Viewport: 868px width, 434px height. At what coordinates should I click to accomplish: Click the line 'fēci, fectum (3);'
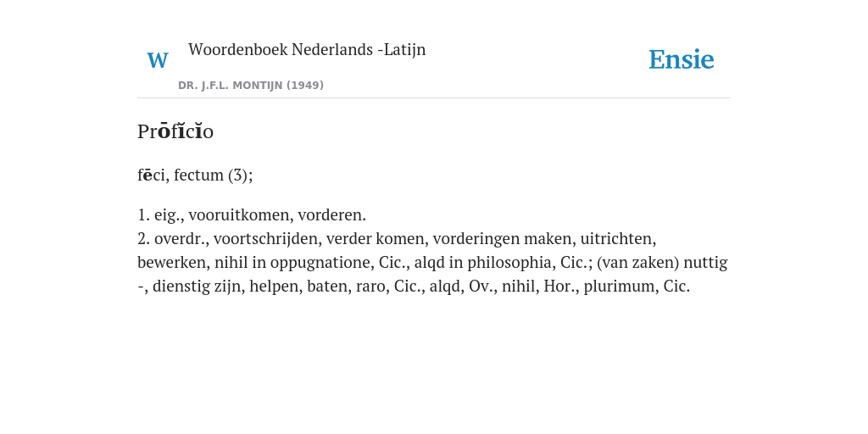click(195, 175)
